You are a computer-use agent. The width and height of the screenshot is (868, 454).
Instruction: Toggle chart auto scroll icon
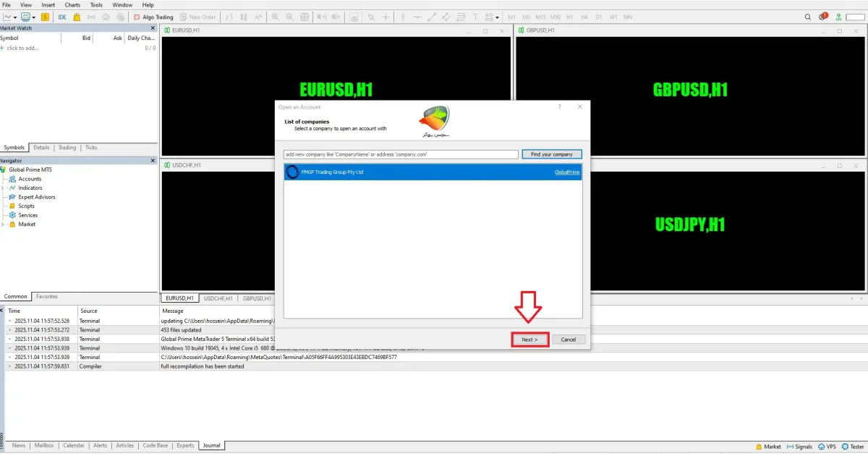[x=321, y=17]
